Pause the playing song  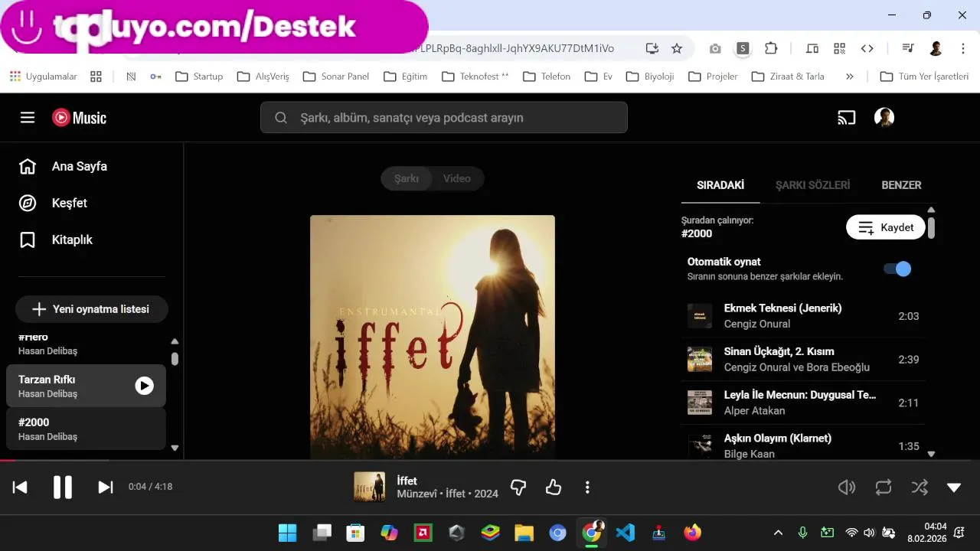pyautogui.click(x=63, y=487)
